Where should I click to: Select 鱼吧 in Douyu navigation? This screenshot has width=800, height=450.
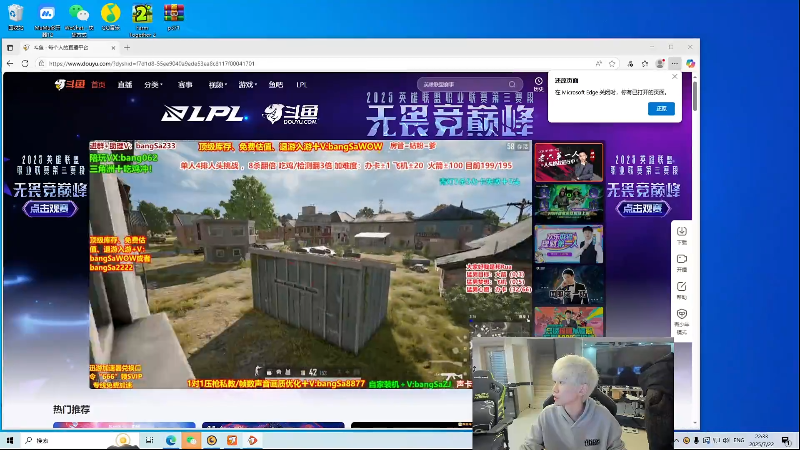tap(276, 85)
